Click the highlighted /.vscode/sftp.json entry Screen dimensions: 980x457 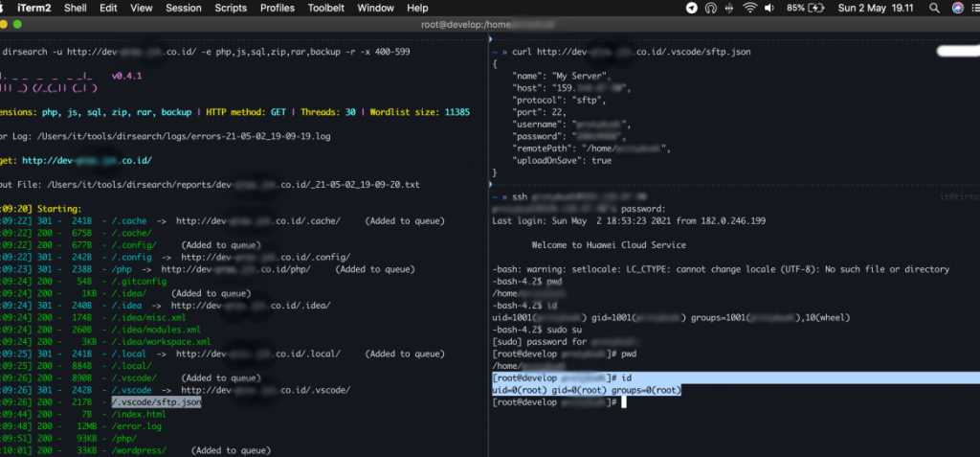click(156, 402)
